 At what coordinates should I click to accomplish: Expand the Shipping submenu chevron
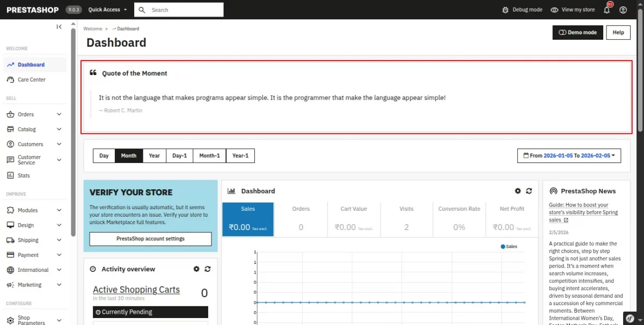[59, 240]
